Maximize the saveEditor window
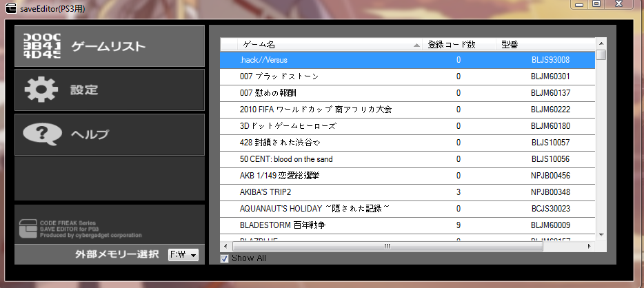Viewport: 644px width, 288px height. (x=596, y=4)
